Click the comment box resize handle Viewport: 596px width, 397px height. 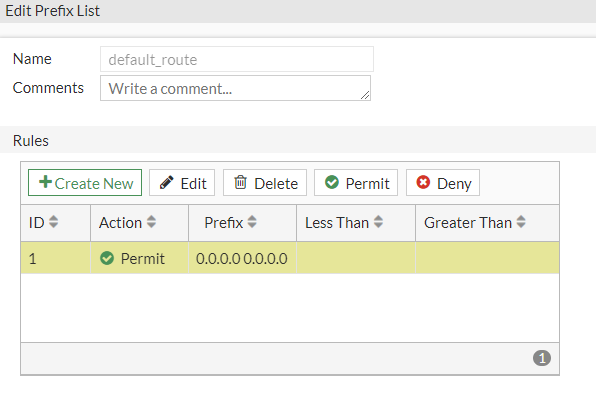click(365, 95)
